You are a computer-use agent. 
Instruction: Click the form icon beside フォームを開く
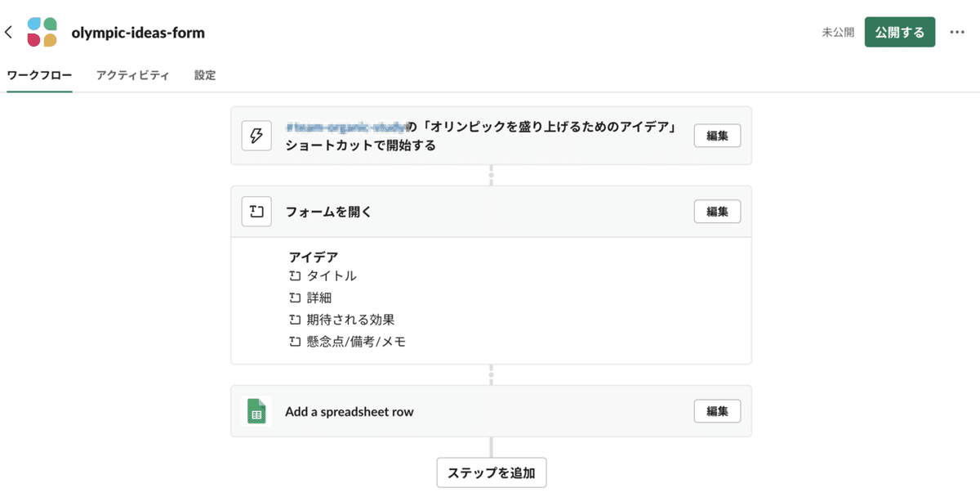click(x=256, y=211)
